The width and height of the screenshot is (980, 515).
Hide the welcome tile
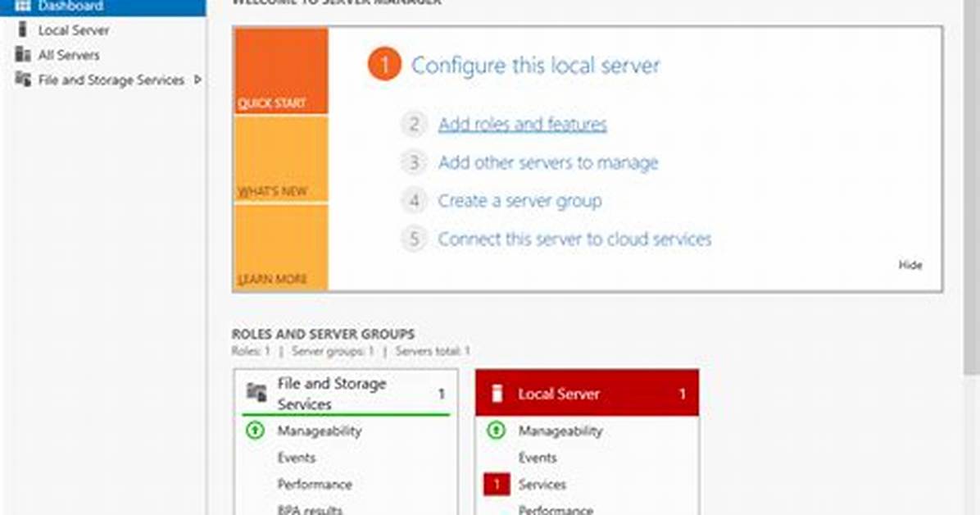(x=910, y=265)
